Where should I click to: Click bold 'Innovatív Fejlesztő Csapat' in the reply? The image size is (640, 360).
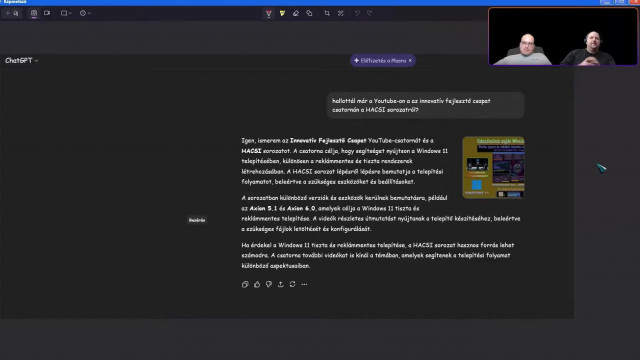328,140
